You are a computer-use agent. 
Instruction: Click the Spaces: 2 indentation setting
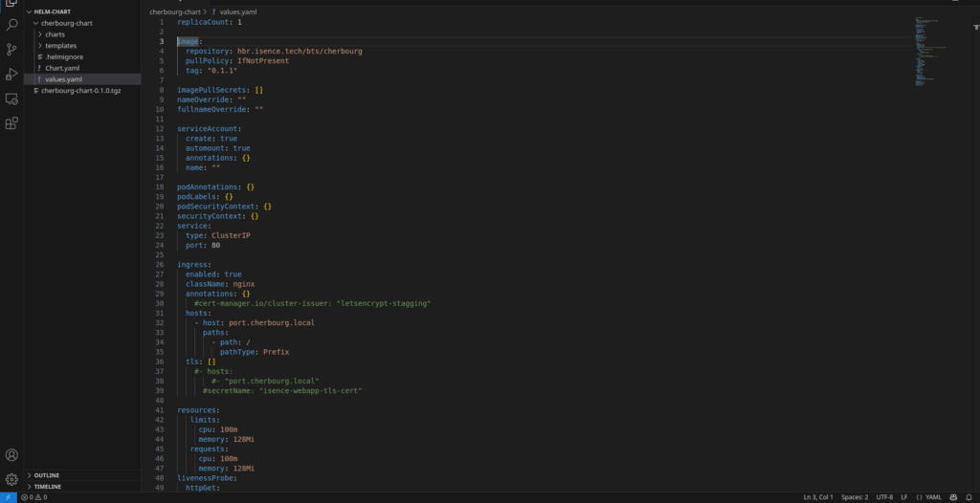point(855,497)
